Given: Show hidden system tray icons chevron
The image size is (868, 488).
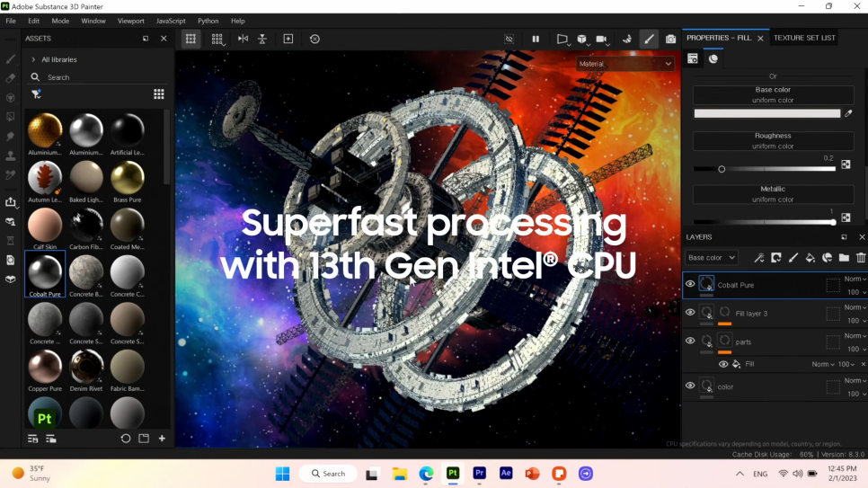Looking at the screenshot, I should [740, 474].
